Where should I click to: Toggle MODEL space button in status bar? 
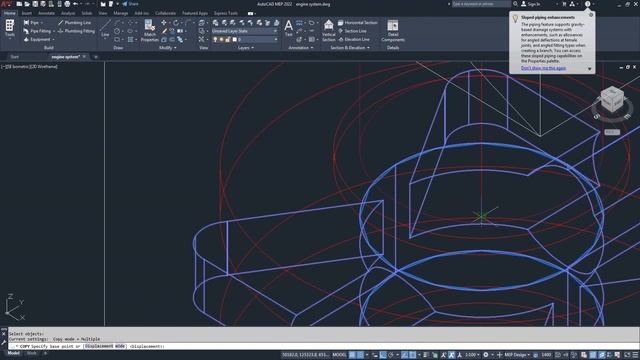[x=339, y=355]
